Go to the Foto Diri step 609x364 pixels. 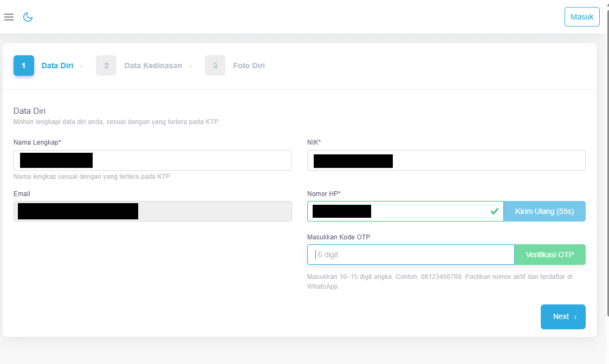pos(249,66)
